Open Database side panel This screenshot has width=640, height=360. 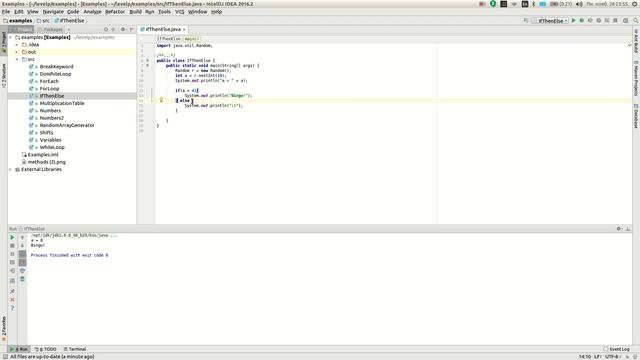pyautogui.click(x=636, y=116)
